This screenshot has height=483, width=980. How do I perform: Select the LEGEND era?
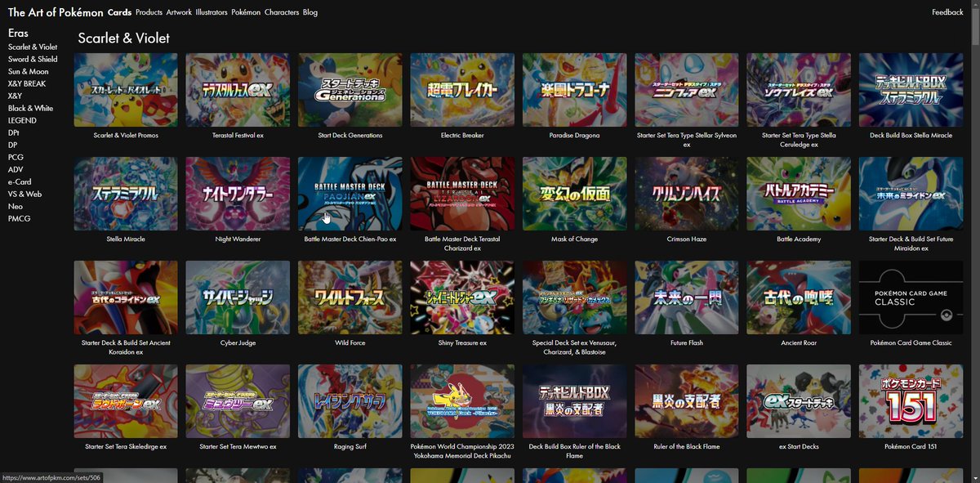coord(22,120)
